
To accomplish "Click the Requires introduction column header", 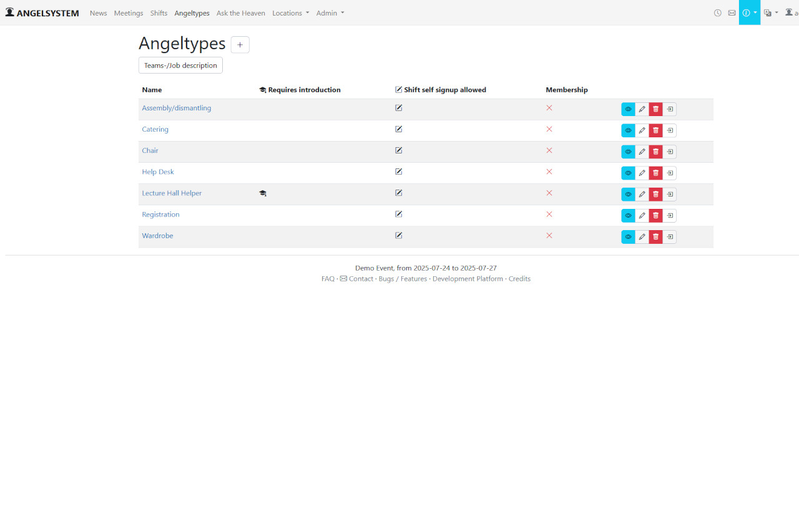I will pyautogui.click(x=300, y=90).
